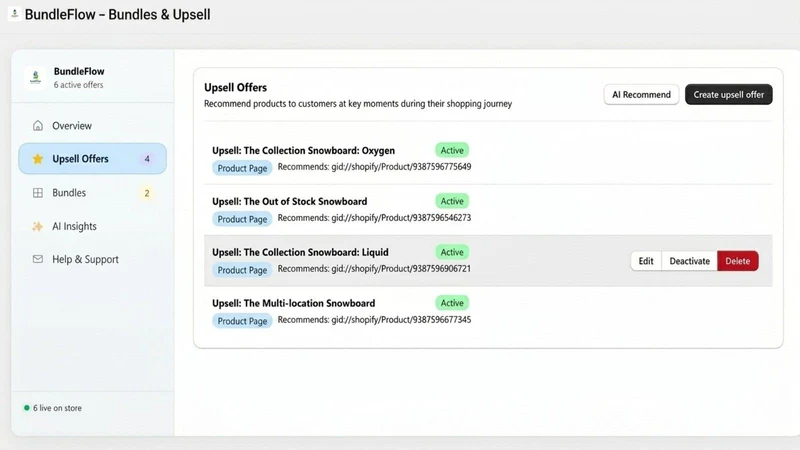Screen dimensions: 800x450
Task: Click the AI Insights sparkle icon
Action: click(38, 226)
